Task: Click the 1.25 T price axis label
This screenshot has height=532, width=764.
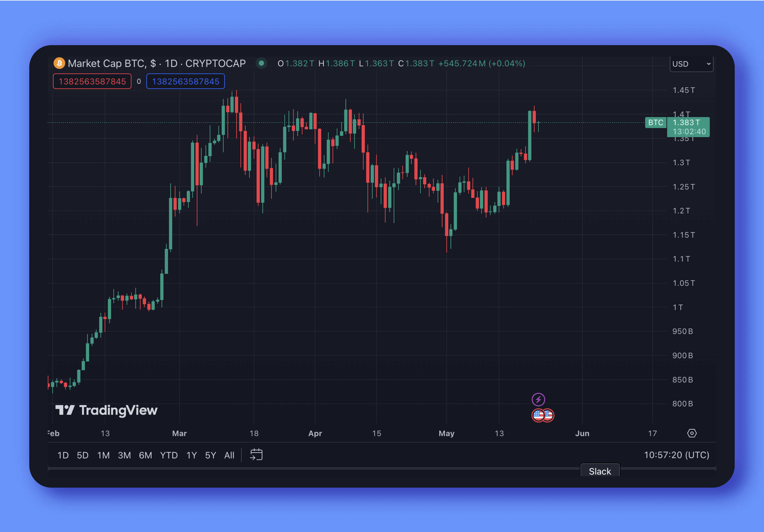Action: click(x=684, y=187)
